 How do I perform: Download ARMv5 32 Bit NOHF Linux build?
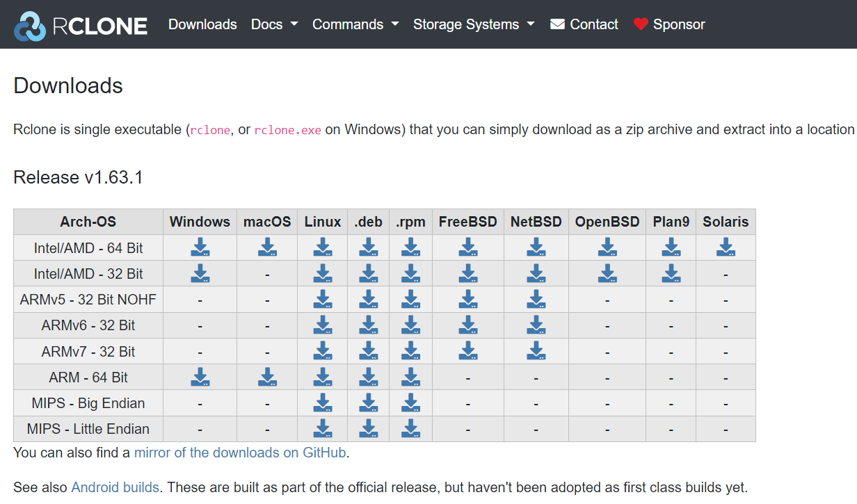pos(322,299)
